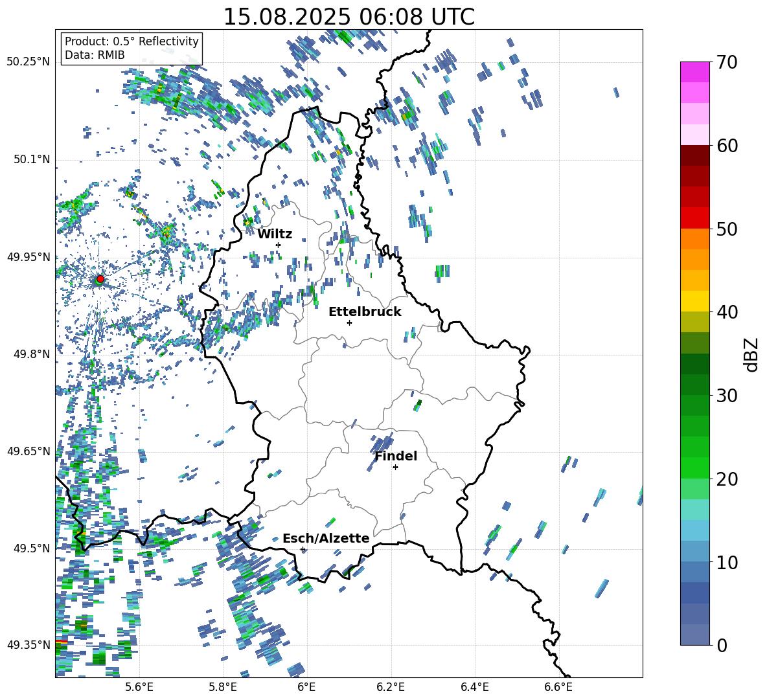Pick the dark green swatch between 30 and 40 dBZ
The width and height of the screenshot is (767, 700).
694,364
